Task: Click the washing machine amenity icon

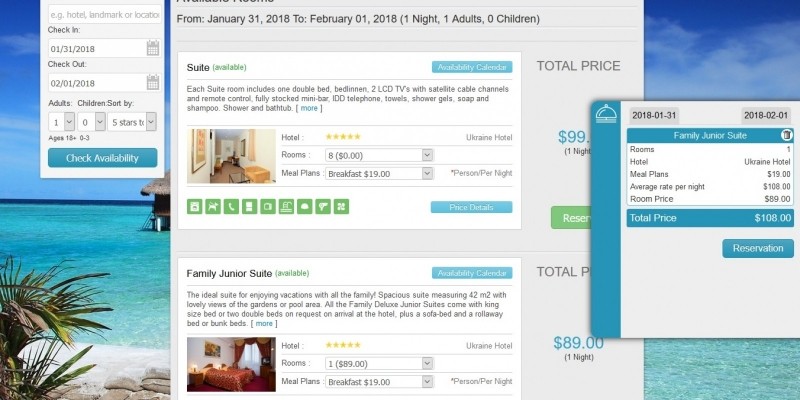Action: tap(195, 207)
